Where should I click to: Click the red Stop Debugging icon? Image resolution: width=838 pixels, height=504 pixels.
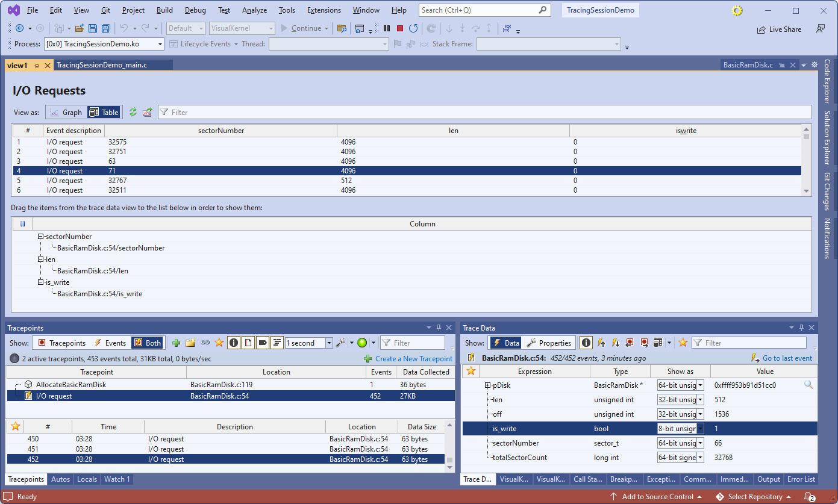[400, 28]
